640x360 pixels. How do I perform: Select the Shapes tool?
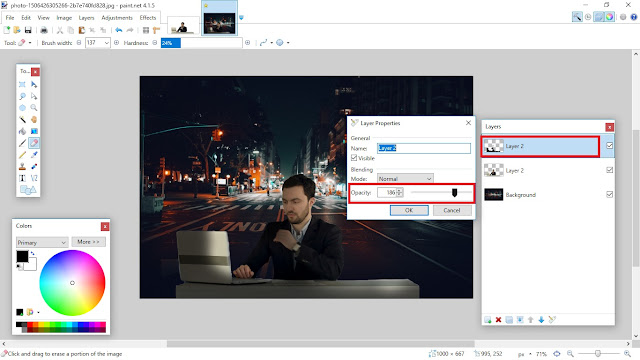coord(28,190)
